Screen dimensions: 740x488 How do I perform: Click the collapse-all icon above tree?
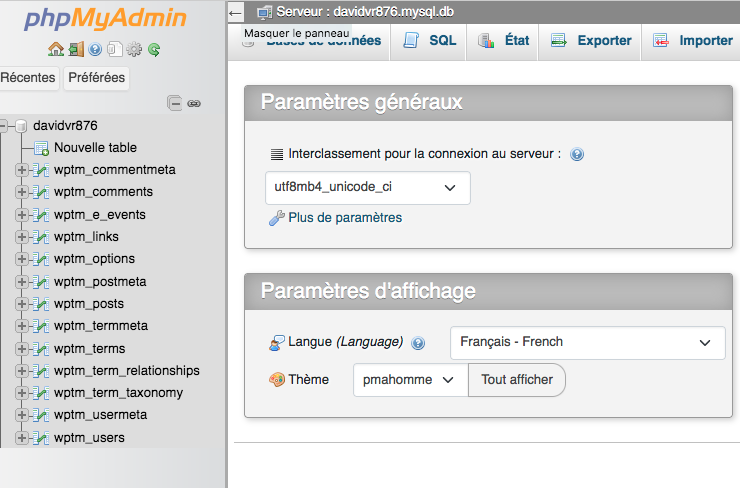tap(175, 102)
